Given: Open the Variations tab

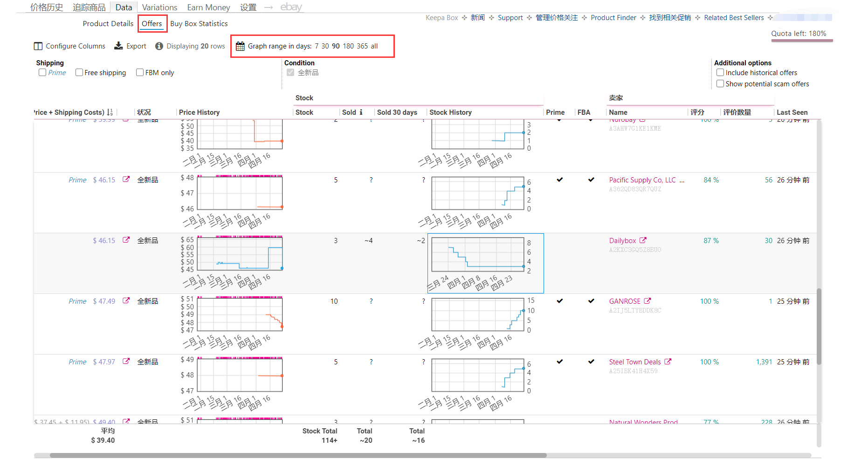Looking at the screenshot, I should click(159, 7).
